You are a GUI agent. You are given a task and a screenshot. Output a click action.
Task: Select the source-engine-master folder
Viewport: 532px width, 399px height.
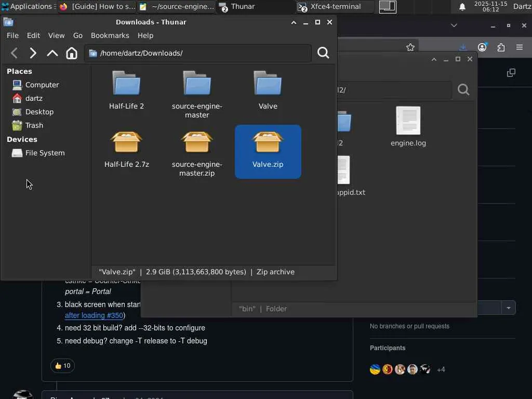coord(197,83)
